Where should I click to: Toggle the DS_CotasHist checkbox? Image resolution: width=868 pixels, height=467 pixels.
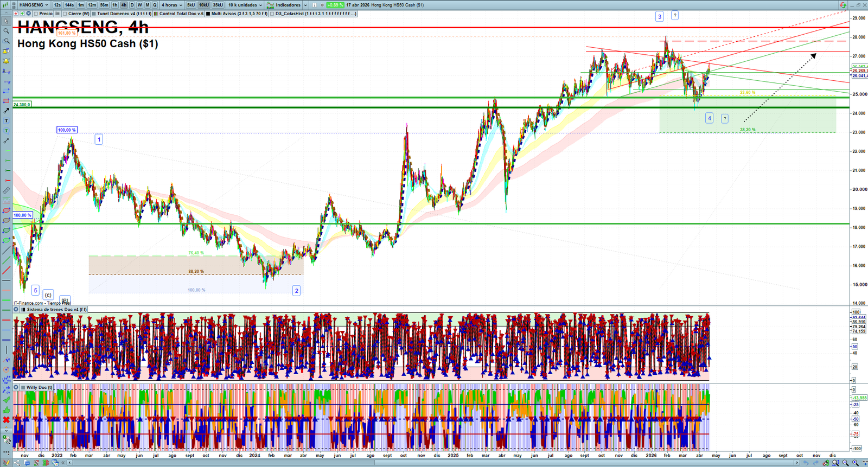pos(273,14)
